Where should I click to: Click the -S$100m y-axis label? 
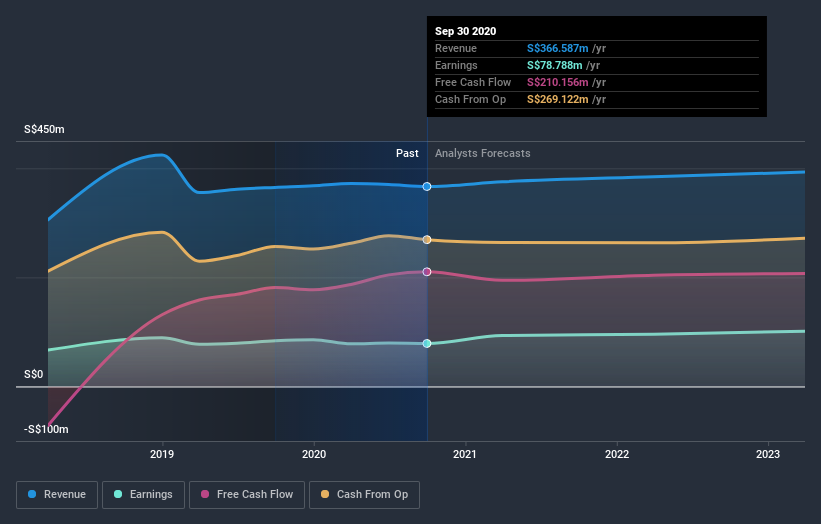coord(46,429)
